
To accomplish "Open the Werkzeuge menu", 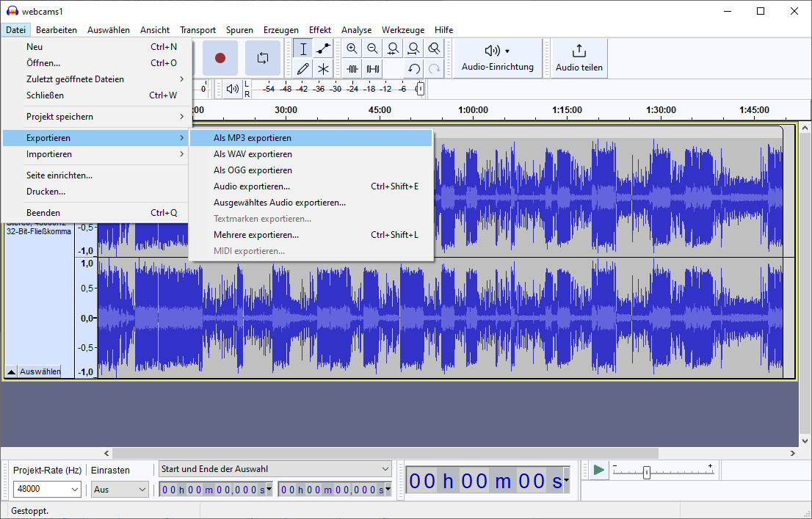I will [x=402, y=30].
